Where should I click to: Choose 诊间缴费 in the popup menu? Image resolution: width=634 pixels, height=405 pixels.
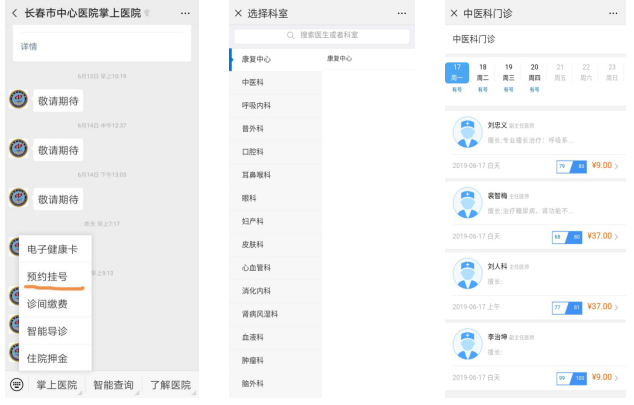pyautogui.click(x=47, y=303)
